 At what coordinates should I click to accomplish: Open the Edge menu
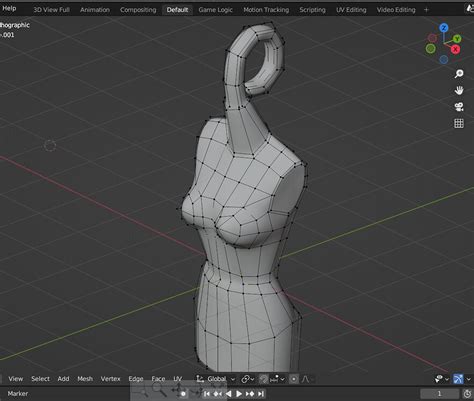[x=136, y=379]
